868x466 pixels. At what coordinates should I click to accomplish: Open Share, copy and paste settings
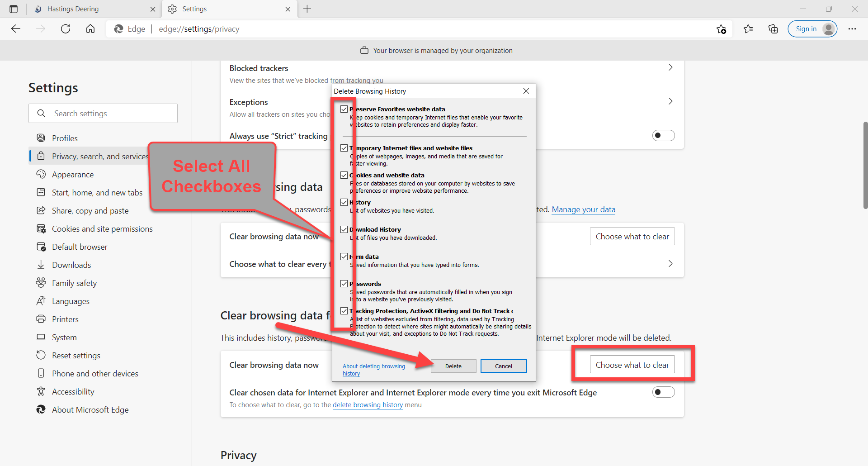[x=90, y=210]
